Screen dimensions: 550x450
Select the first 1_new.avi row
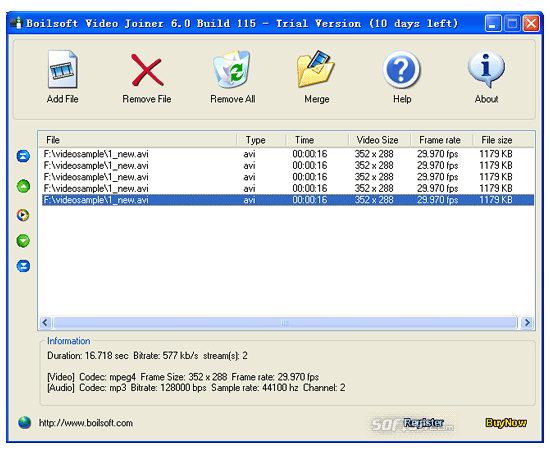pos(288,154)
